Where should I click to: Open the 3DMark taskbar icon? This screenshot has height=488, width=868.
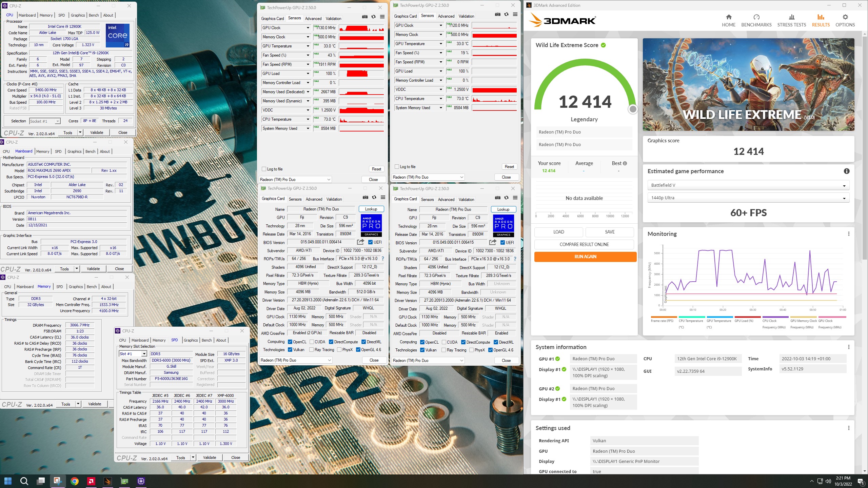[107, 481]
